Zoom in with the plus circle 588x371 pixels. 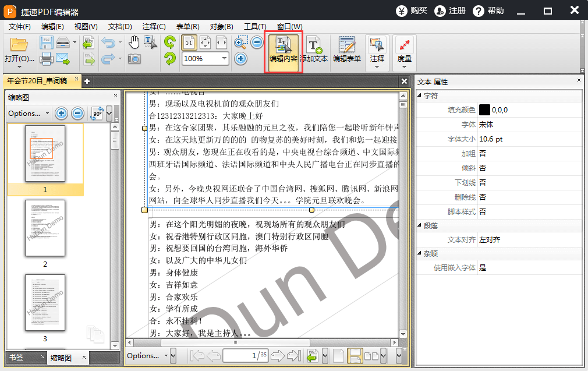click(x=241, y=58)
